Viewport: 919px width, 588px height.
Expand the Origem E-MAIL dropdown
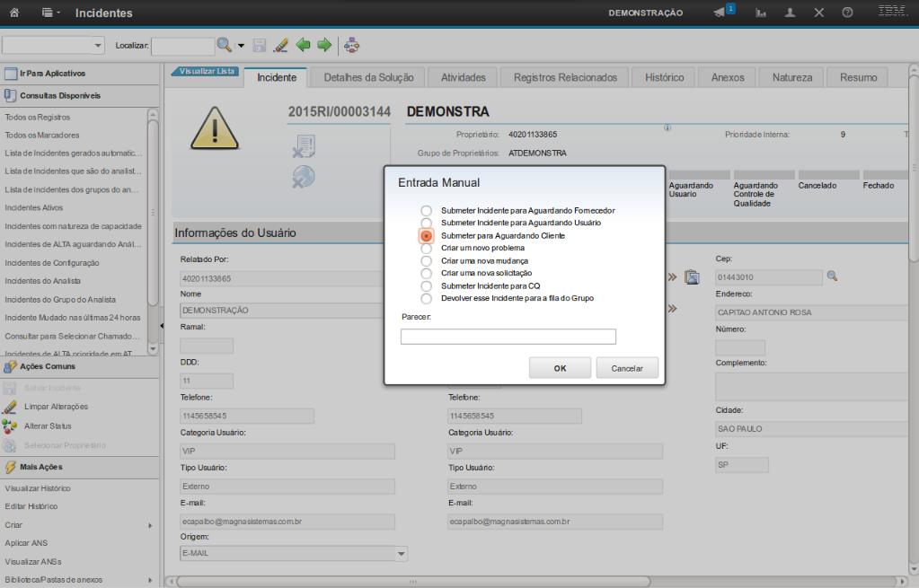point(402,554)
